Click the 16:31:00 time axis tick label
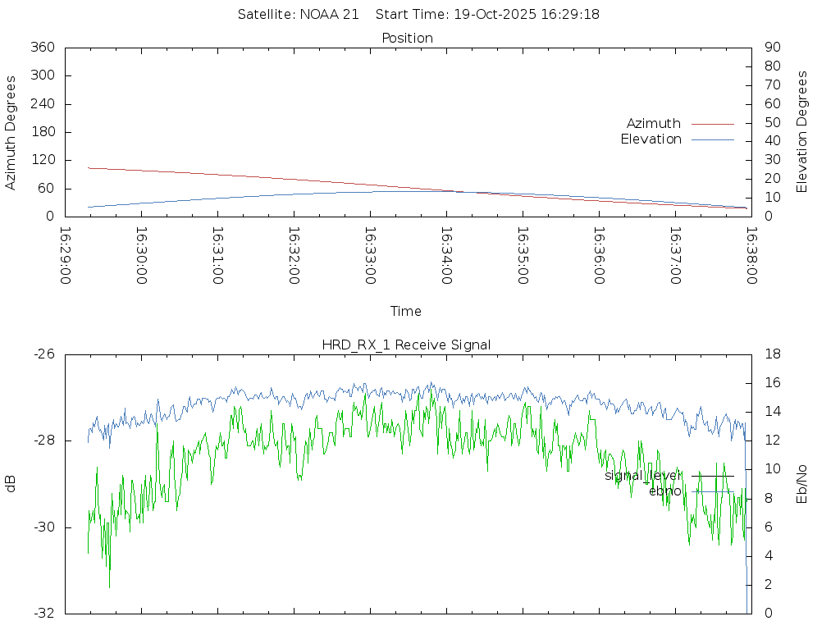The height and width of the screenshot is (630, 840). (x=218, y=255)
